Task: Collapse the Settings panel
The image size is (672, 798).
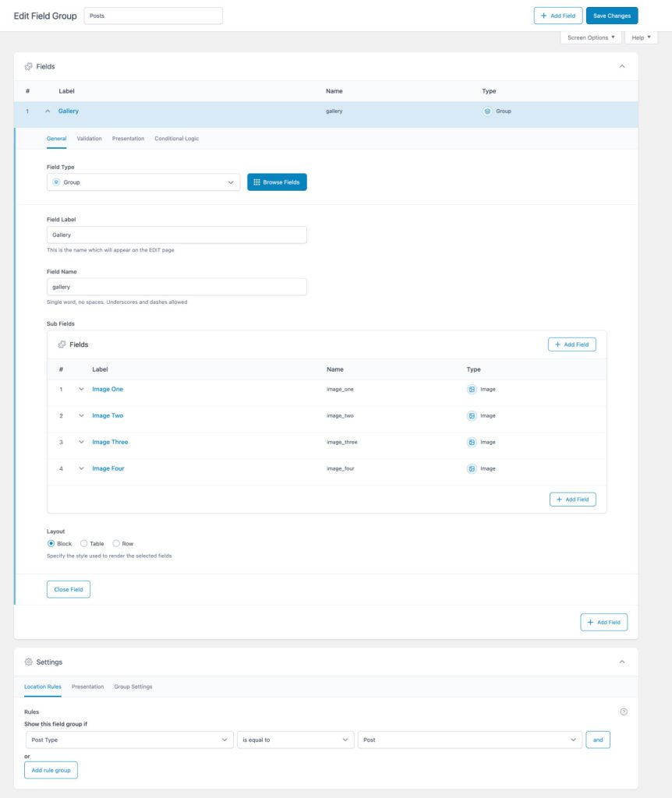Action: 622,662
